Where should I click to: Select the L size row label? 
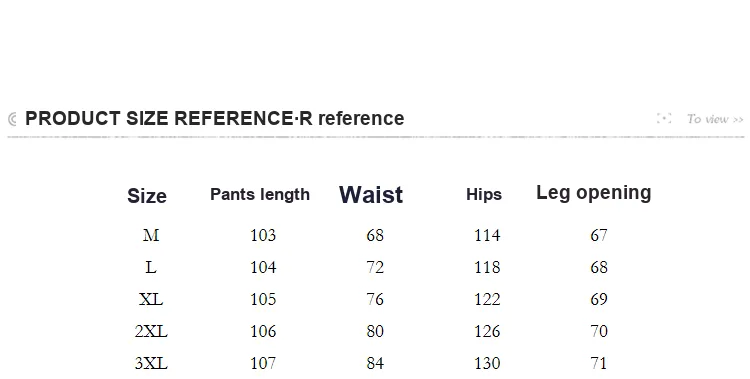pos(151,267)
